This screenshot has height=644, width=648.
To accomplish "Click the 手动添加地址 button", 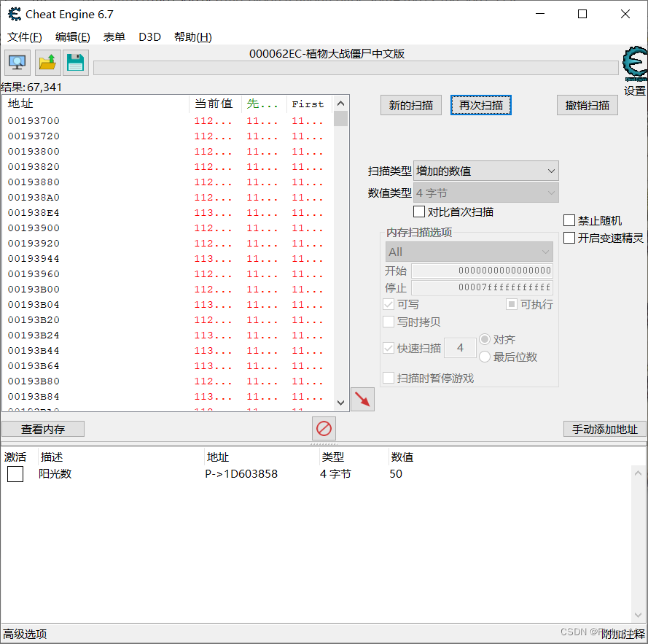I will coord(604,429).
